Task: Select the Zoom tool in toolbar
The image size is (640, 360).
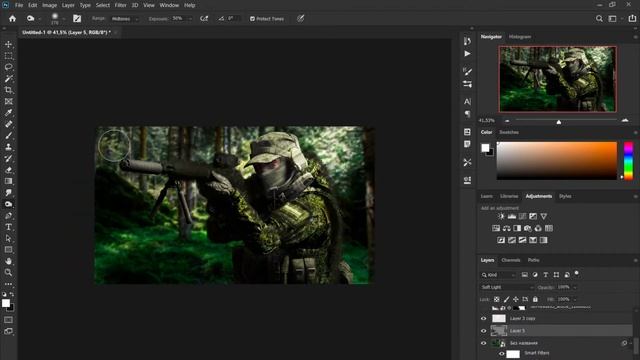Action: point(8,272)
